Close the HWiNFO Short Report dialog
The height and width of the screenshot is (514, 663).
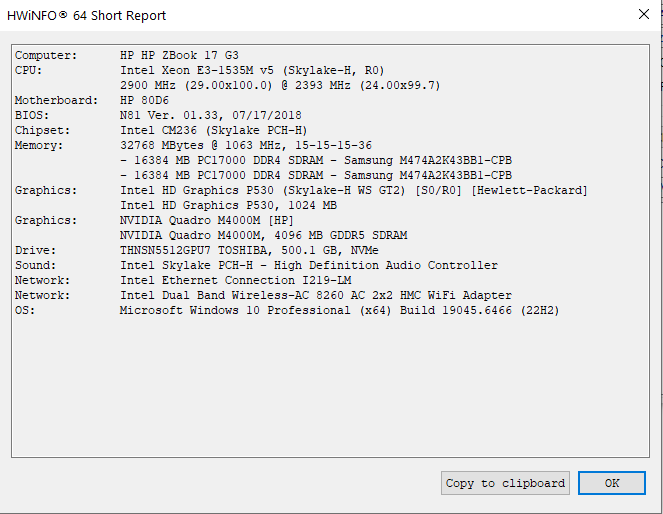click(x=642, y=15)
